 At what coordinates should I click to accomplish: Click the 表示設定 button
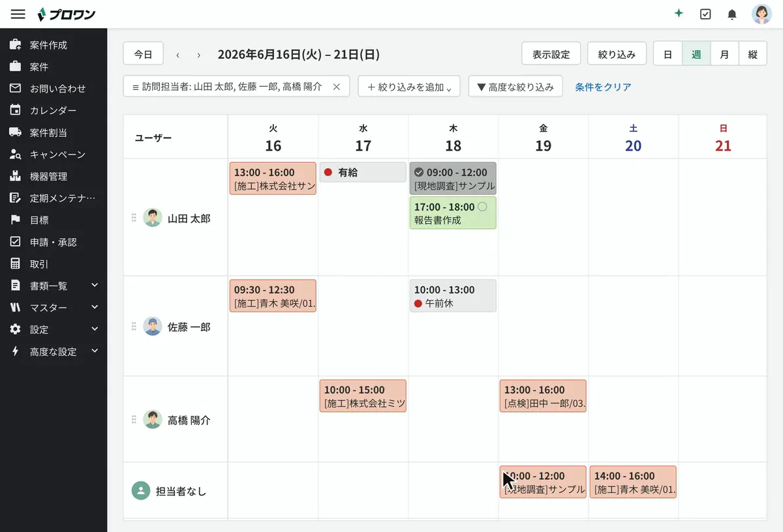click(x=551, y=54)
